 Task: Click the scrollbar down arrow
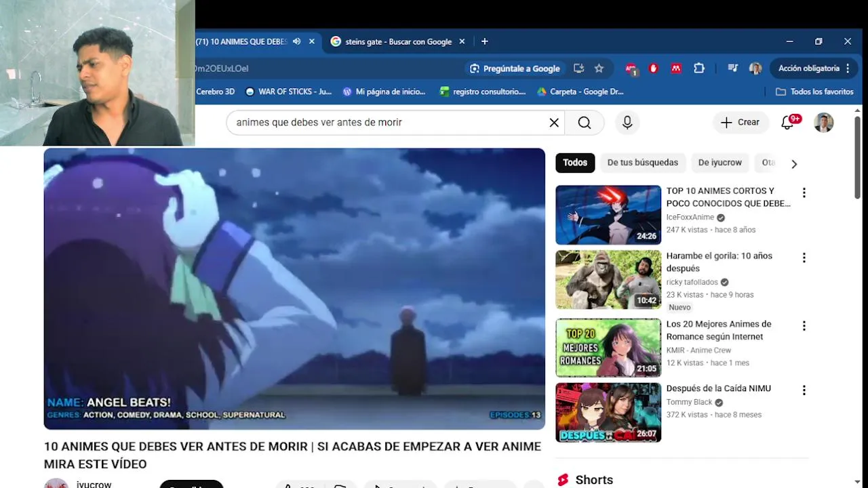pos(857,482)
